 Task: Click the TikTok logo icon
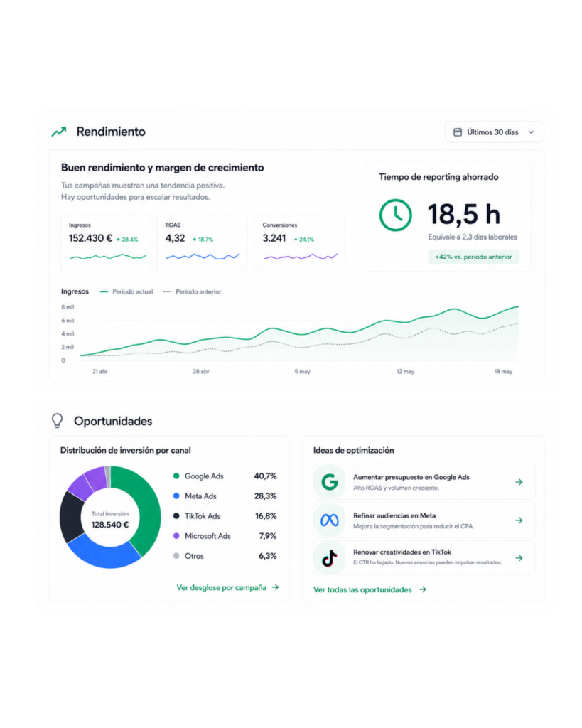(x=330, y=558)
